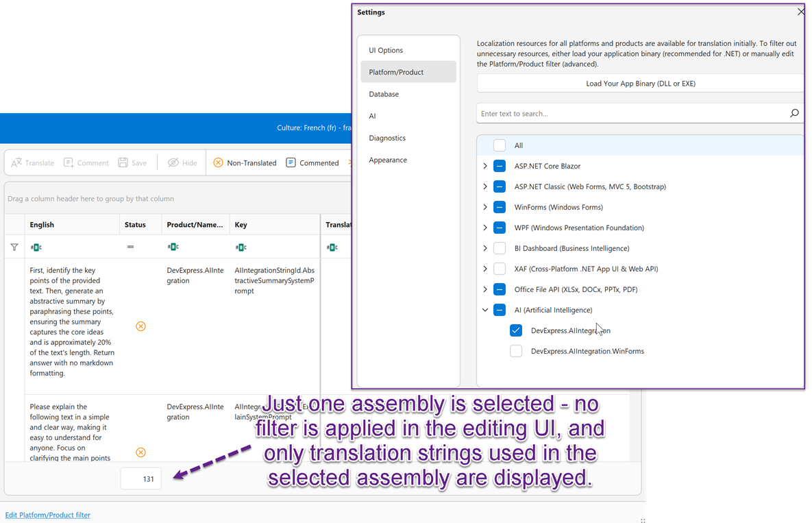Expand BI Dashboard node
This screenshot has height=523, width=812.
coord(485,249)
